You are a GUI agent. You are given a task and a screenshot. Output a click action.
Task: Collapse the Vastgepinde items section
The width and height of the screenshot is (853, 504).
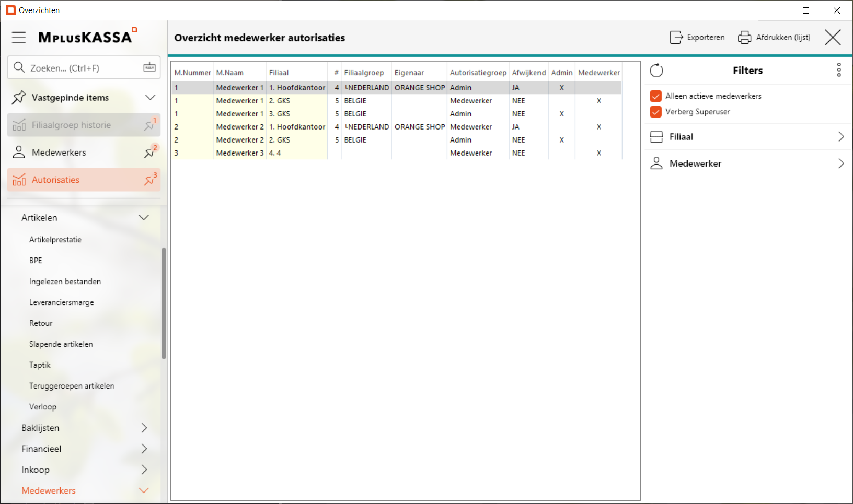tap(150, 98)
